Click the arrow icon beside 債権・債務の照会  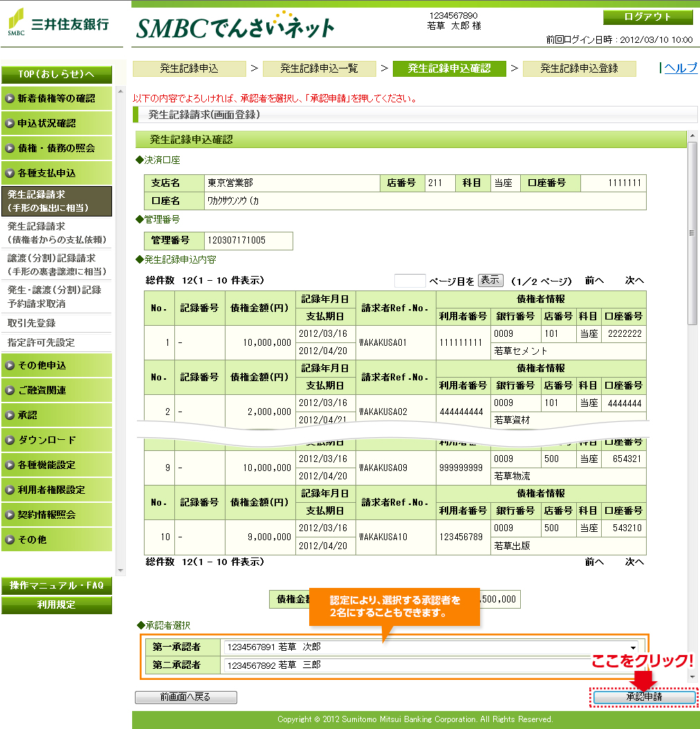click(x=10, y=148)
